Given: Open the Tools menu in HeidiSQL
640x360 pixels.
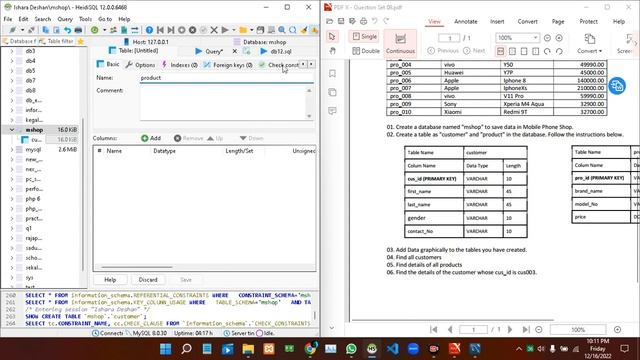Looking at the screenshot, I should coord(85,19).
